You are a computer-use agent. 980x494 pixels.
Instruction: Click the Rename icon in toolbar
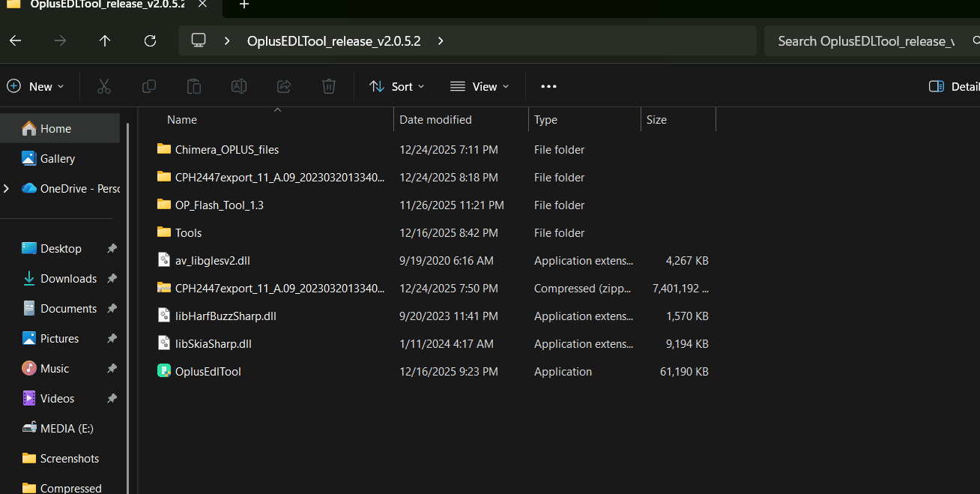tap(239, 86)
